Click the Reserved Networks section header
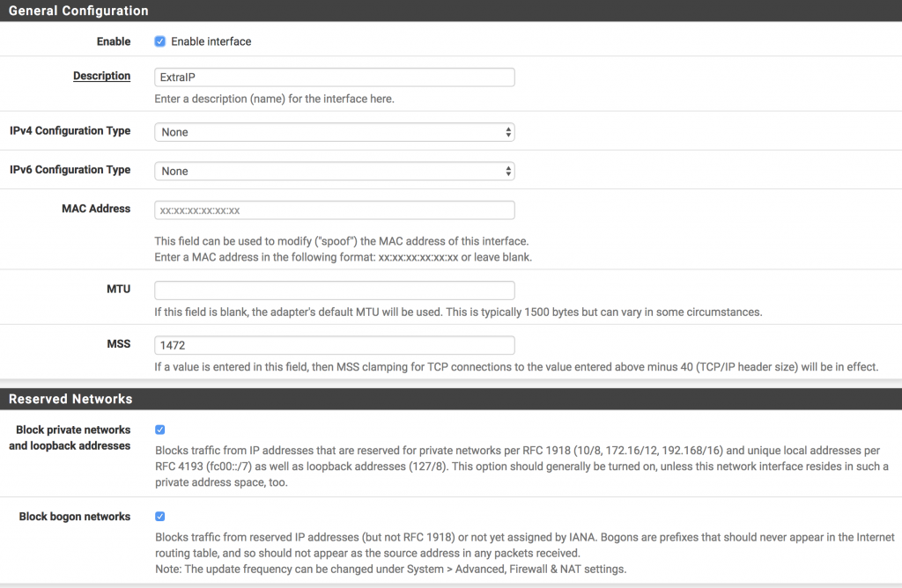This screenshot has width=902, height=588. click(x=451, y=399)
